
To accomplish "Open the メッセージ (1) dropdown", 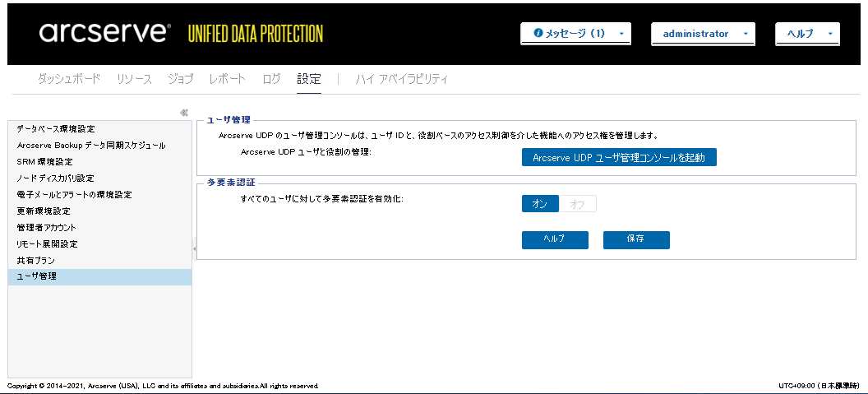I will (575, 34).
